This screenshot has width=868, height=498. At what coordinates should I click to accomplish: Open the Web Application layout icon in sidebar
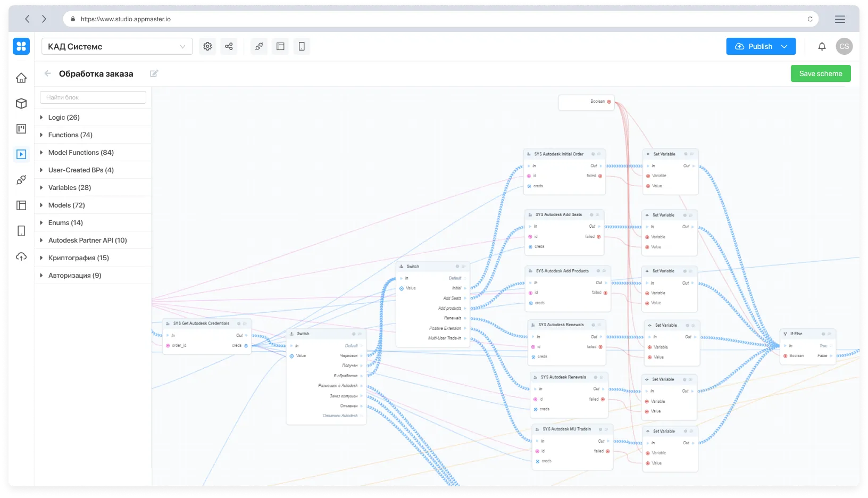21,205
